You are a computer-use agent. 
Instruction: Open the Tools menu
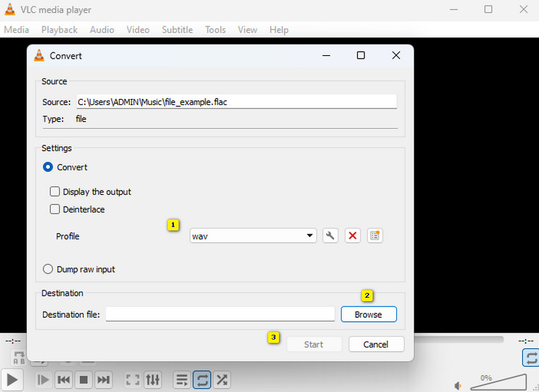(x=215, y=30)
